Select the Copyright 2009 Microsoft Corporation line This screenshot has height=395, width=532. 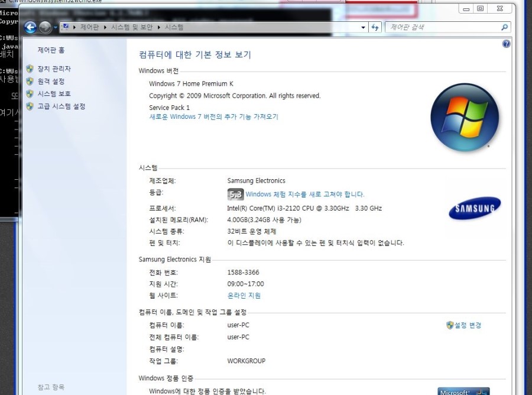coord(235,96)
